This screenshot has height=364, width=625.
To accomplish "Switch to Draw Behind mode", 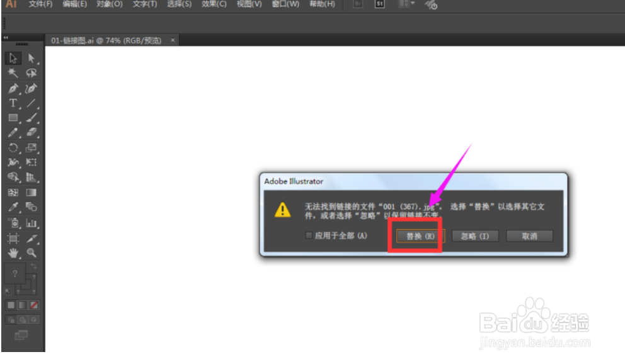I will point(22,320).
